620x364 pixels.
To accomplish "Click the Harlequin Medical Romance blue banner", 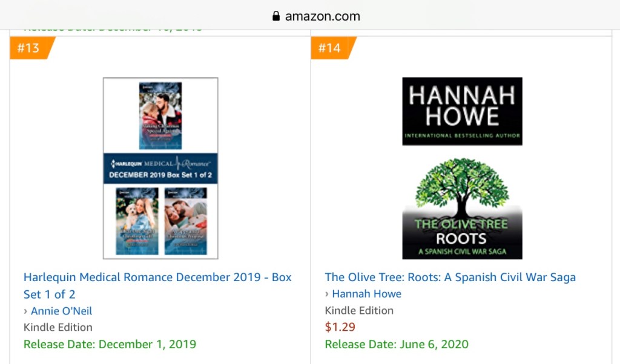I will tap(160, 169).
